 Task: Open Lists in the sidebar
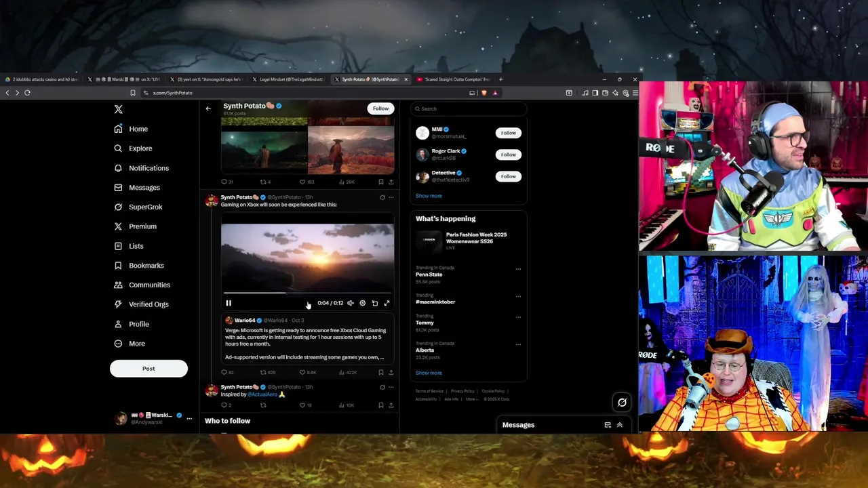129,246
